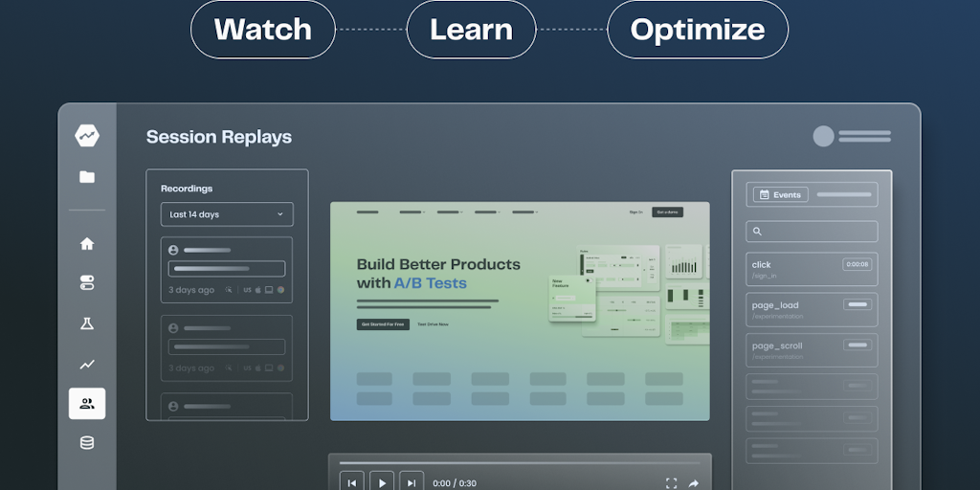Click the replay progress bar
Viewport: 980px width, 490px height.
tap(520, 463)
